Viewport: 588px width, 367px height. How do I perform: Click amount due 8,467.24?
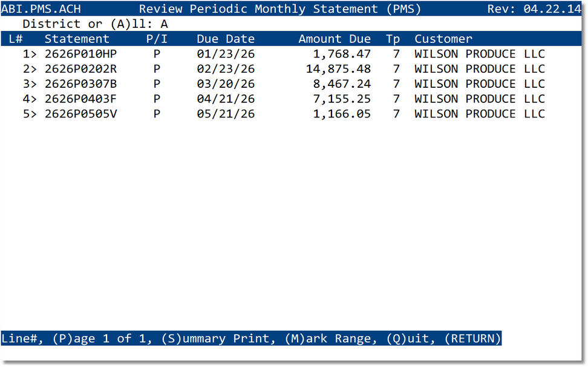342,84
